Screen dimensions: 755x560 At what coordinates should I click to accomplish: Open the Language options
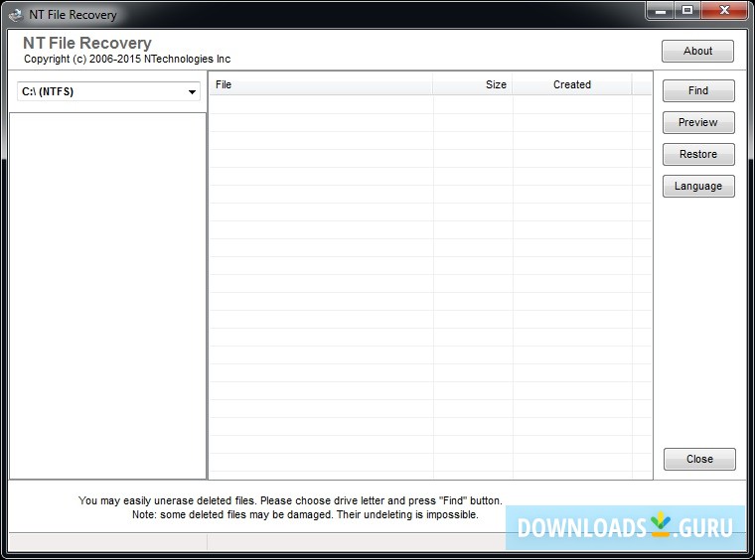pyautogui.click(x=698, y=187)
